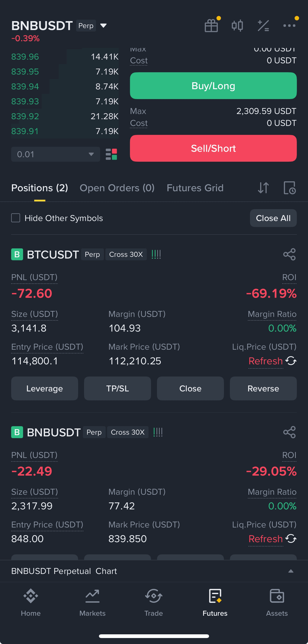Check the Hide Other Symbols box
308x644 pixels.
point(16,218)
